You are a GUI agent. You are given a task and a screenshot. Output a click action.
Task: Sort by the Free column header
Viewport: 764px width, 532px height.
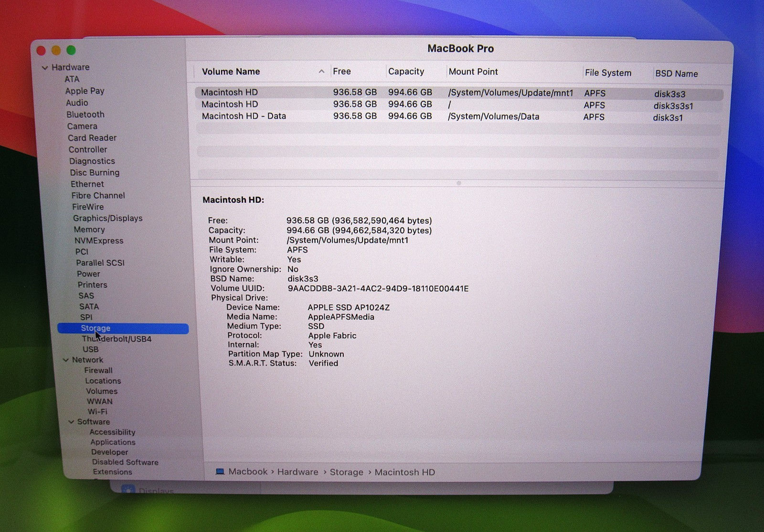pos(342,71)
